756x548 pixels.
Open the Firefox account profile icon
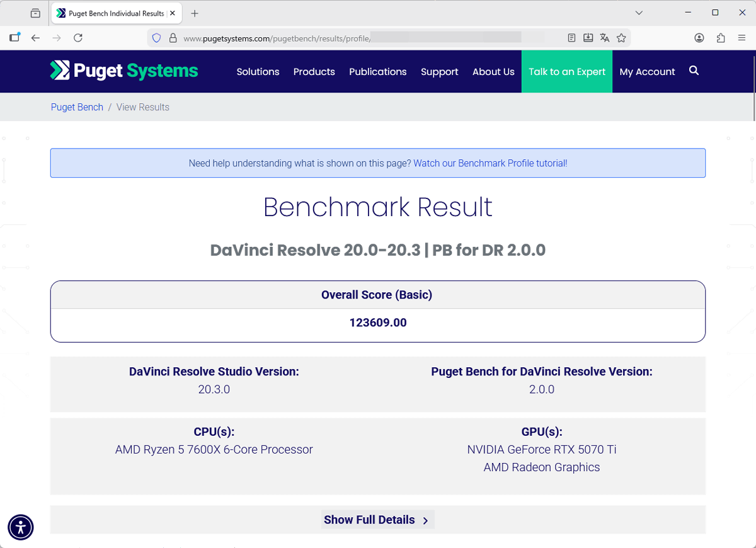pos(699,38)
